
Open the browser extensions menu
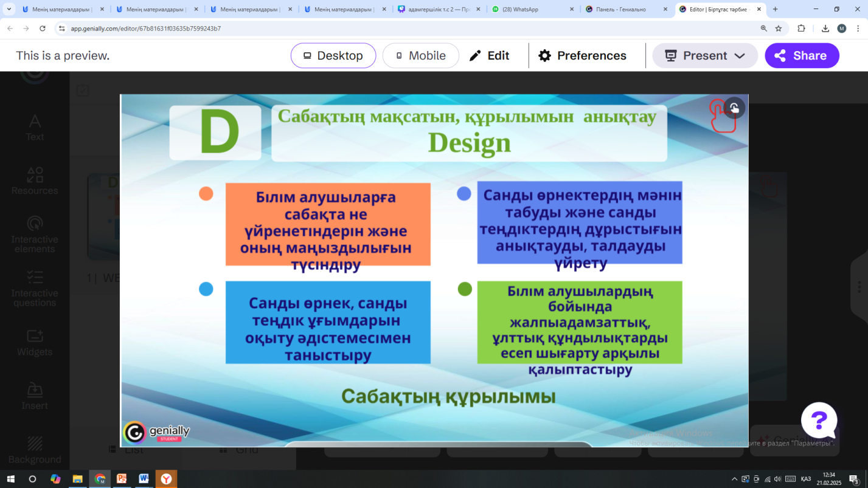click(x=801, y=29)
